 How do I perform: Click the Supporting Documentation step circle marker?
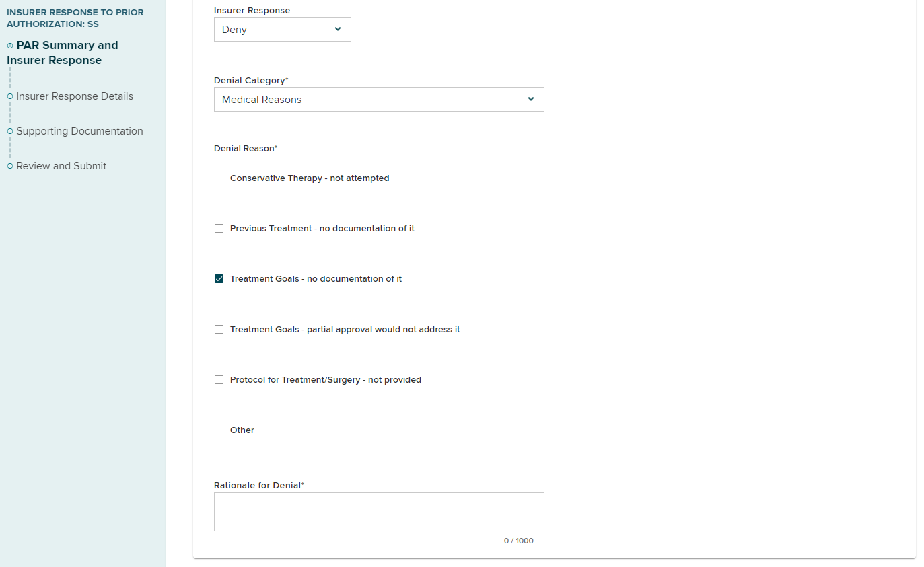click(x=10, y=131)
